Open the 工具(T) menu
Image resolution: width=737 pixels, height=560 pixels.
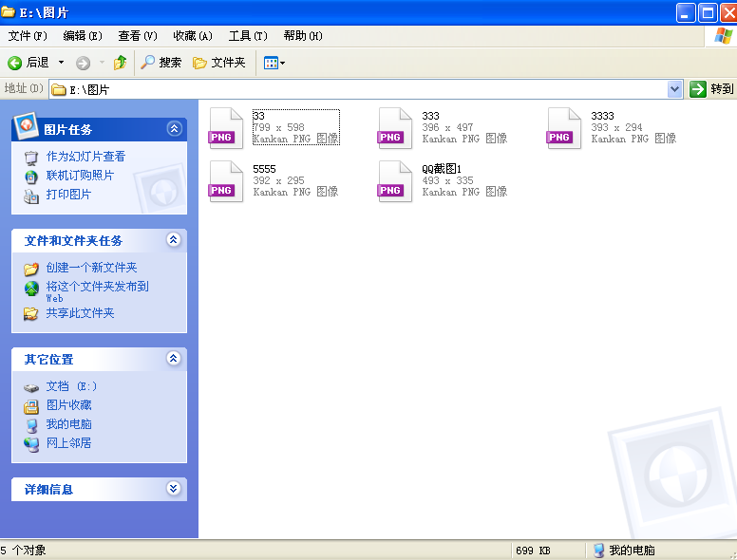(248, 36)
